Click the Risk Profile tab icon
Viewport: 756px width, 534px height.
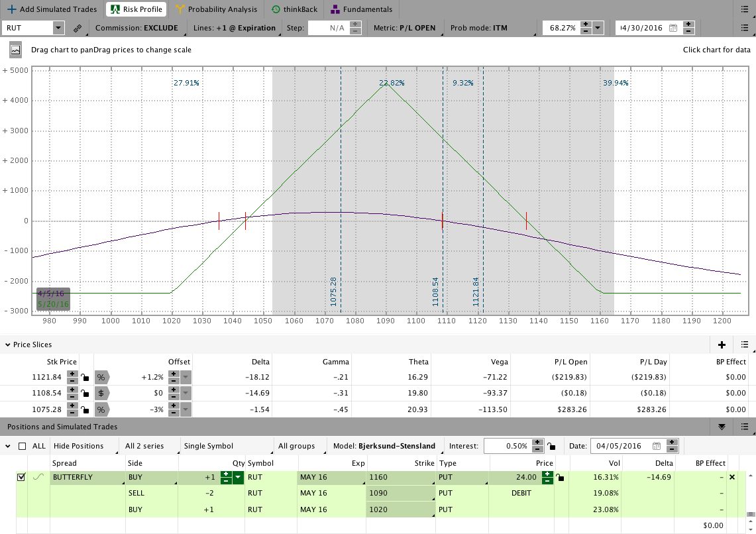[115, 9]
